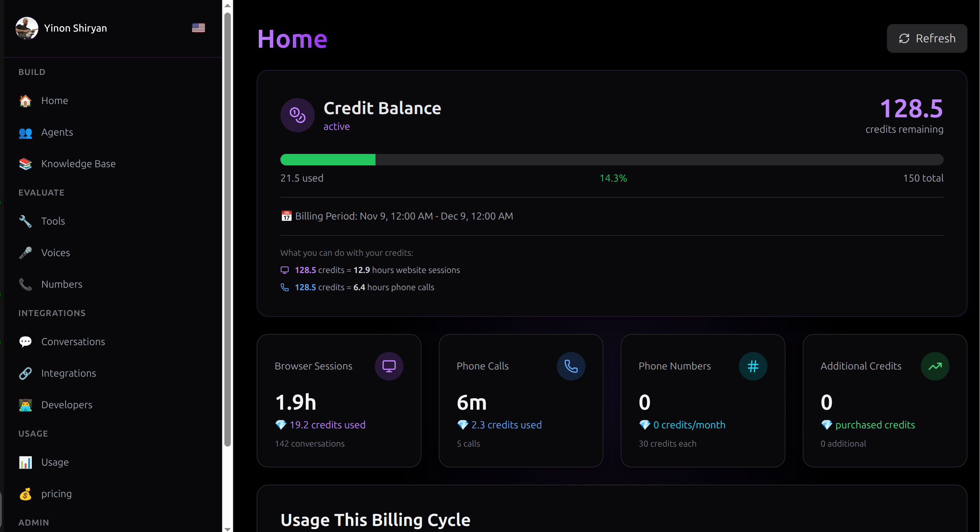Image resolution: width=980 pixels, height=532 pixels.
Task: Click the Phone Calls handset icon
Action: click(571, 366)
